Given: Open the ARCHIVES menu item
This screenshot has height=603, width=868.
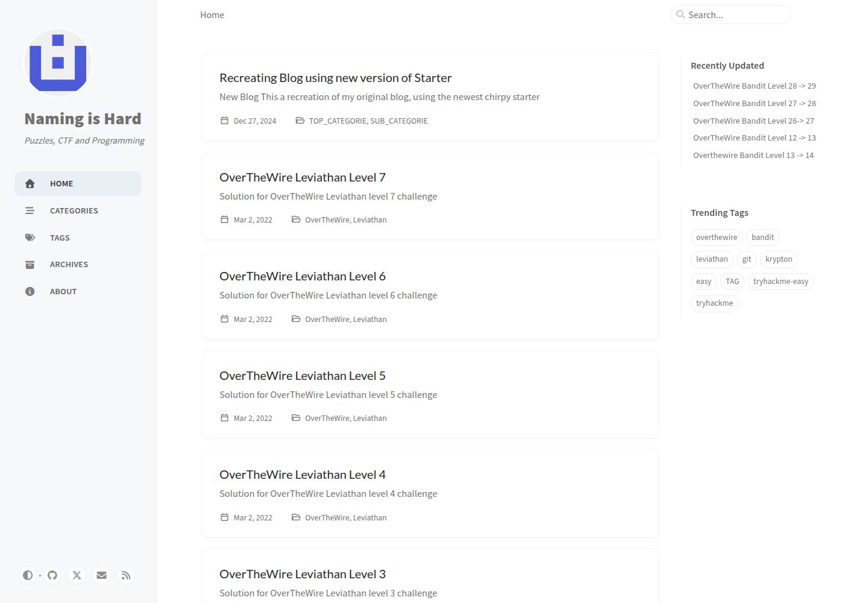Looking at the screenshot, I should (x=78, y=264).
